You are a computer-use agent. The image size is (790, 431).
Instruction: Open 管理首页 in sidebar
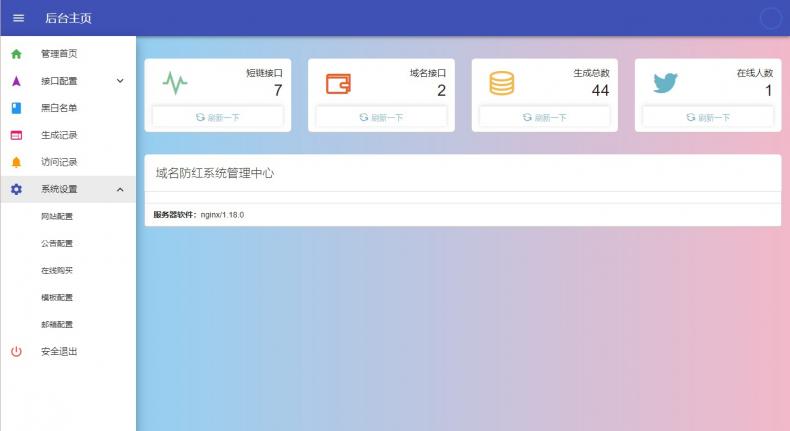pyautogui.click(x=68, y=54)
